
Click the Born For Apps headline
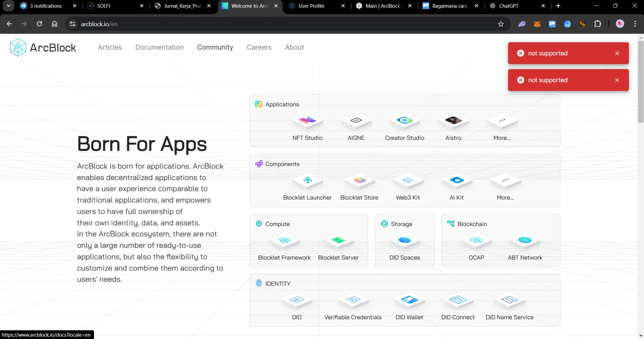pyautogui.click(x=142, y=144)
